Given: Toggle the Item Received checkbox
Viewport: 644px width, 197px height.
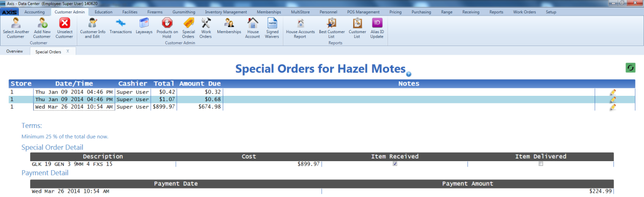Looking at the screenshot, I should click(x=395, y=164).
